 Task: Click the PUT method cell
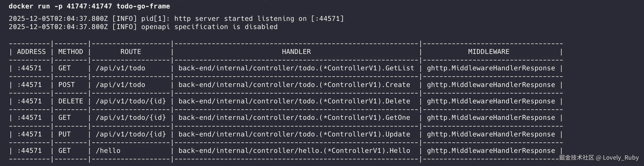pyautogui.click(x=64, y=134)
